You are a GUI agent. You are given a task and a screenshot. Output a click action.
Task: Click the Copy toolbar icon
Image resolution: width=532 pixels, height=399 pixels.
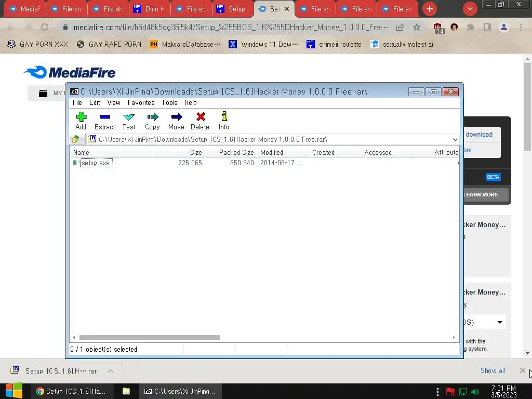pos(152,121)
